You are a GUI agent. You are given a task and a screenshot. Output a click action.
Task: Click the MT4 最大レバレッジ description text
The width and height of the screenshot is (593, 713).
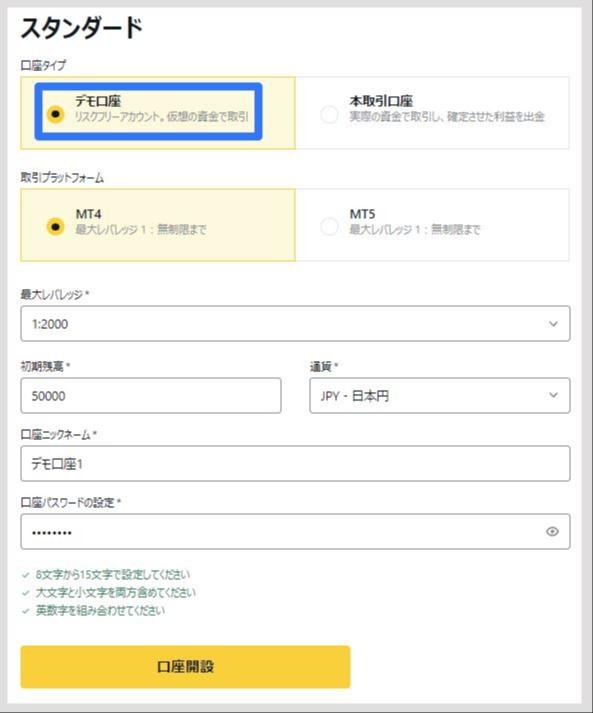click(141, 229)
